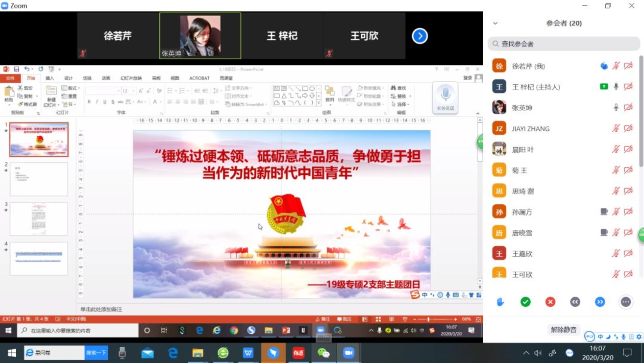The image size is (644, 363).
Task: Click the 解除静音 button
Action: pyautogui.click(x=563, y=330)
